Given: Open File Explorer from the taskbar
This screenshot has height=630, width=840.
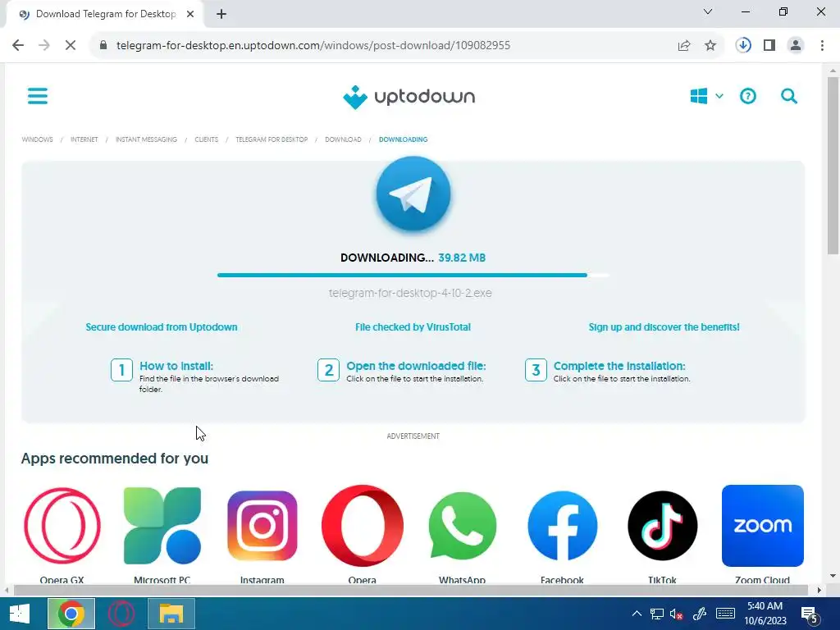Looking at the screenshot, I should click(171, 614).
